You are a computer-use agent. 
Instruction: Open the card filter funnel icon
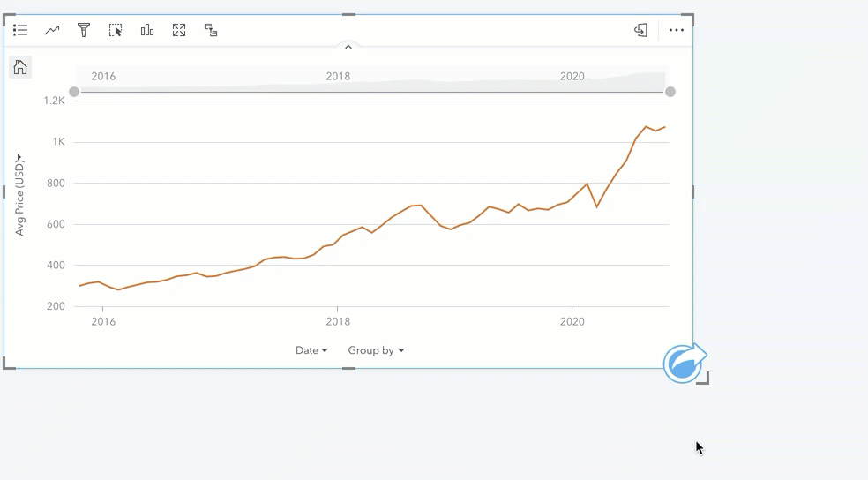[x=84, y=30]
